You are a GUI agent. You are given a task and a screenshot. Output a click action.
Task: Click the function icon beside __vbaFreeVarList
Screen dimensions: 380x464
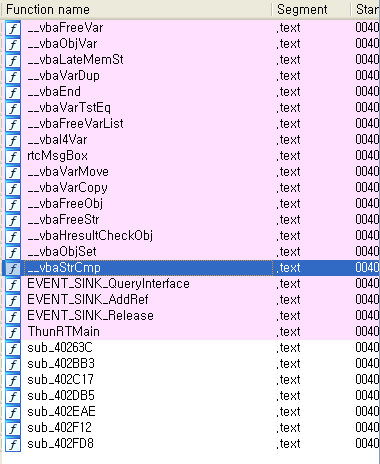click(x=13, y=124)
